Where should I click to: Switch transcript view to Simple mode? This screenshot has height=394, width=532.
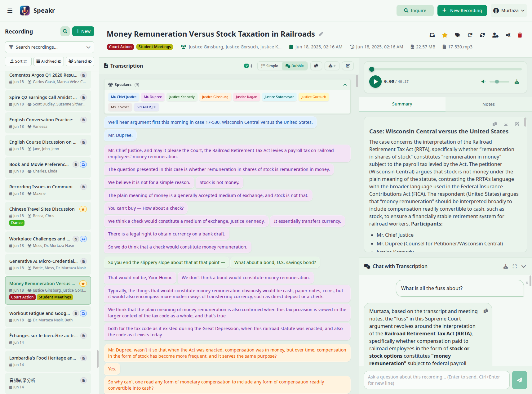[269, 66]
